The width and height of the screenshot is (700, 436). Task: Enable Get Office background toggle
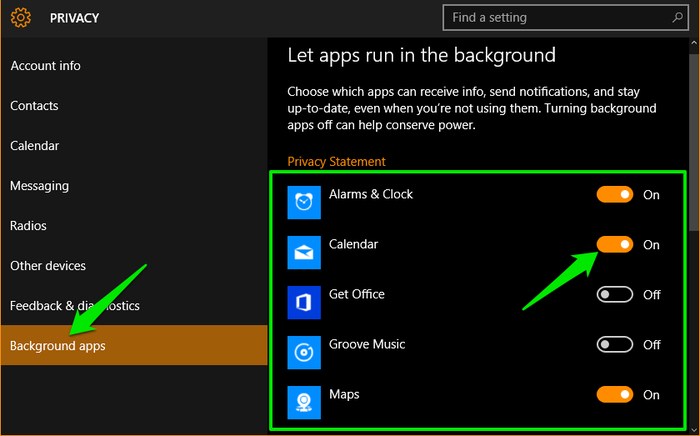[x=615, y=295]
